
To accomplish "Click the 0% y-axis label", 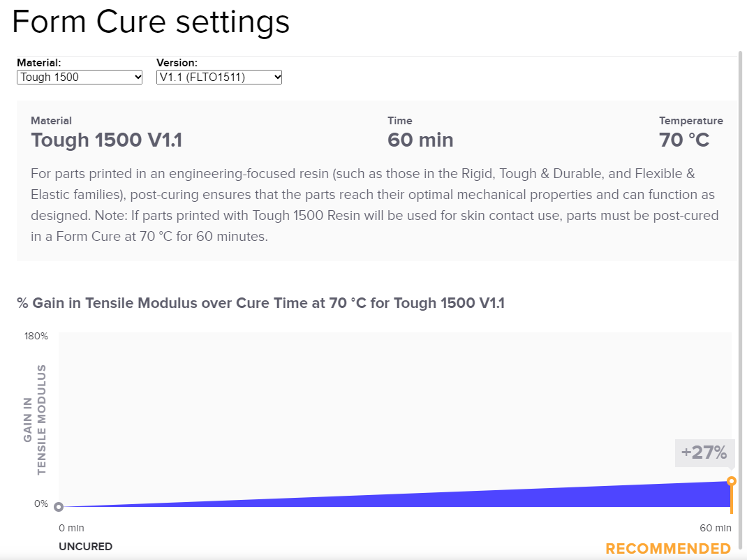I will 41,503.
